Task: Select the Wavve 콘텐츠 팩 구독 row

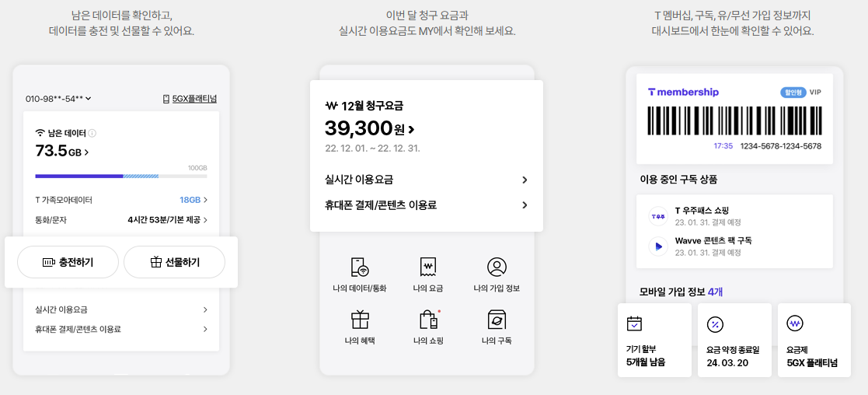Action: point(734,246)
